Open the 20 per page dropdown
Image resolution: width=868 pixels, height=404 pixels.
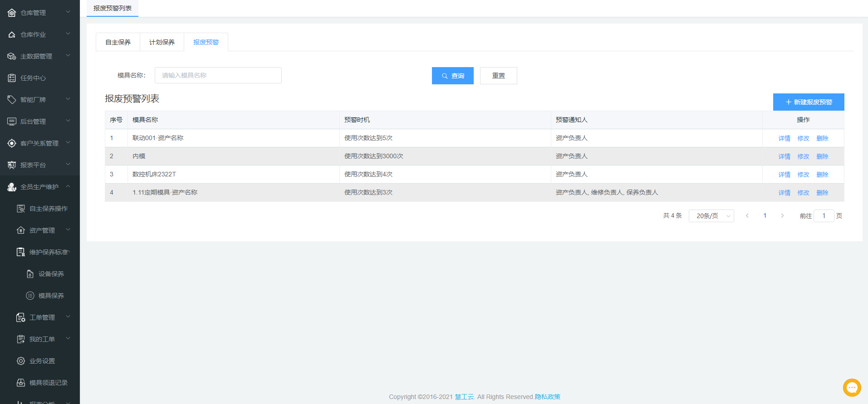click(x=711, y=216)
